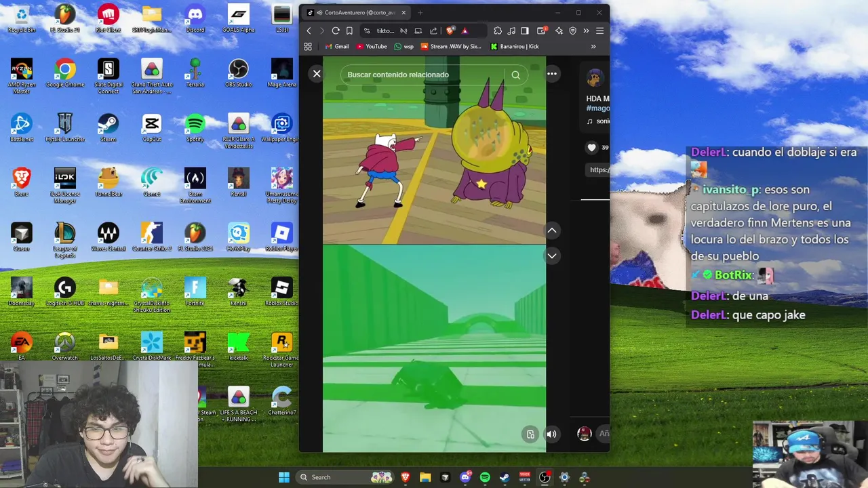Image resolution: width=868 pixels, height=488 pixels.
Task: Click the magnifier search icon in TikTok
Action: point(516,75)
